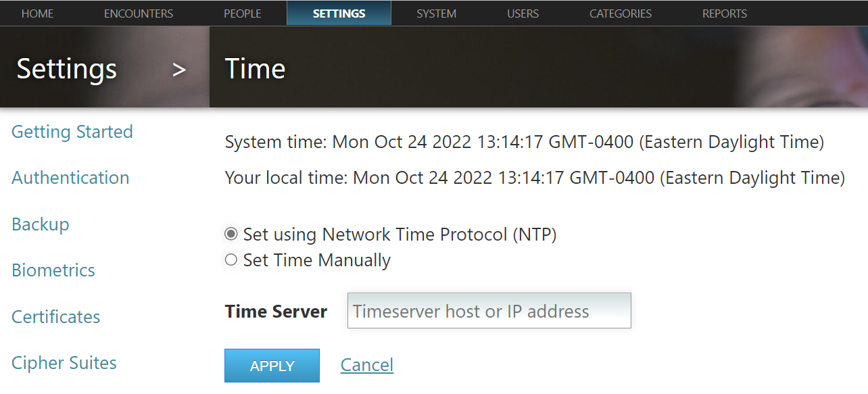Select the SETTINGS tab
The height and width of the screenshot is (394, 868).
pos(339,14)
